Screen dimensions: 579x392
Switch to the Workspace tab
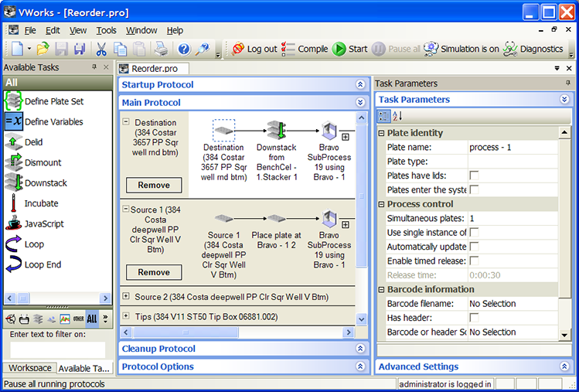(x=30, y=368)
